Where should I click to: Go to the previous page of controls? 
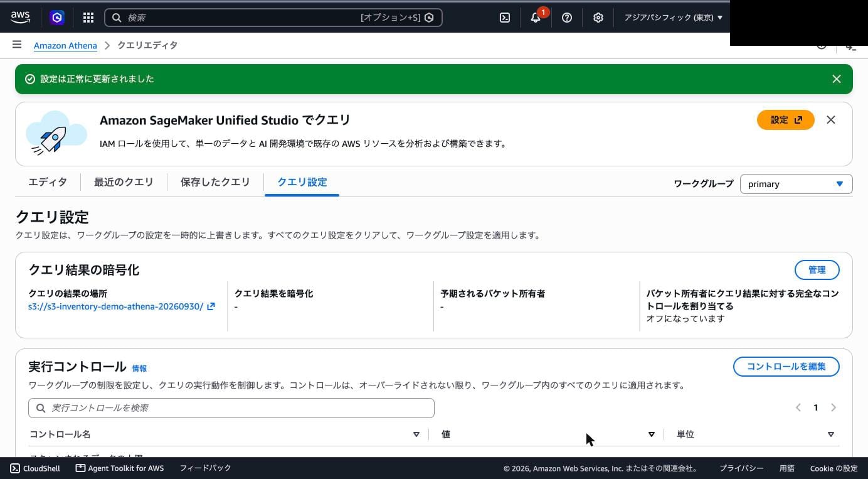click(798, 407)
